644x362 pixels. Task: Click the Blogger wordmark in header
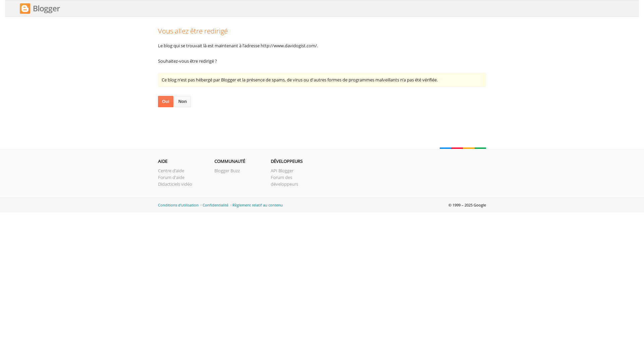[46, 9]
